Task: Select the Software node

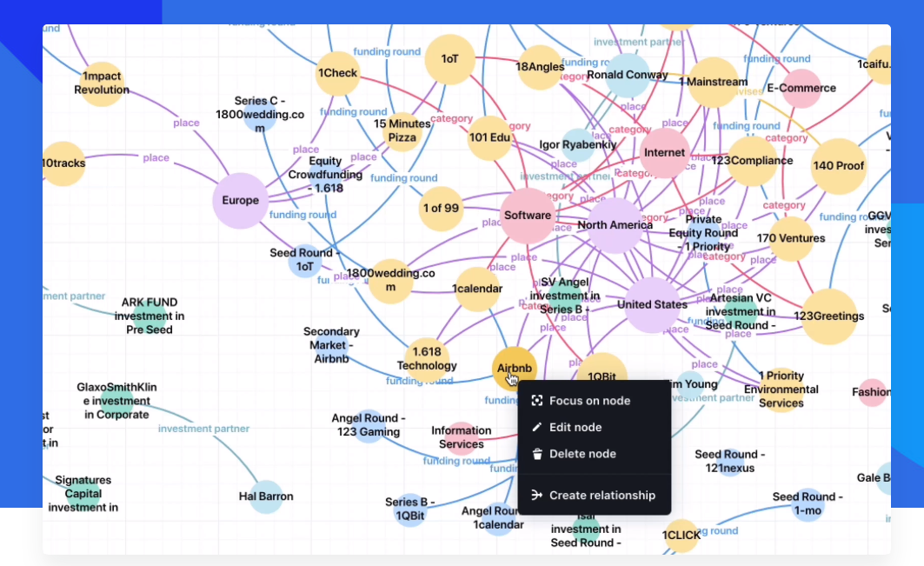Action: click(528, 216)
